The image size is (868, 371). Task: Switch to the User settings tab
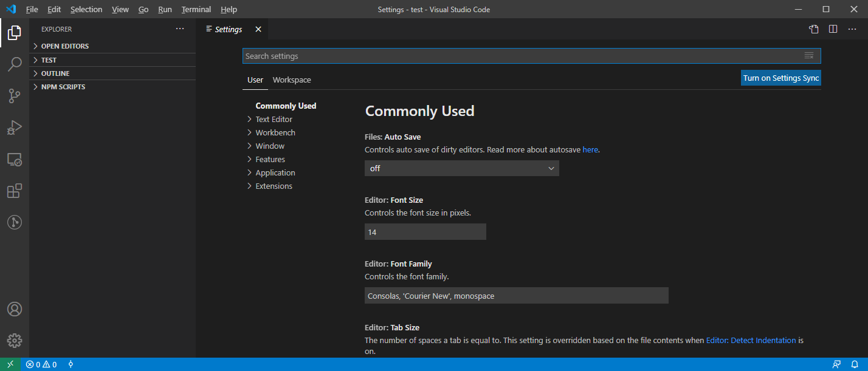point(255,80)
